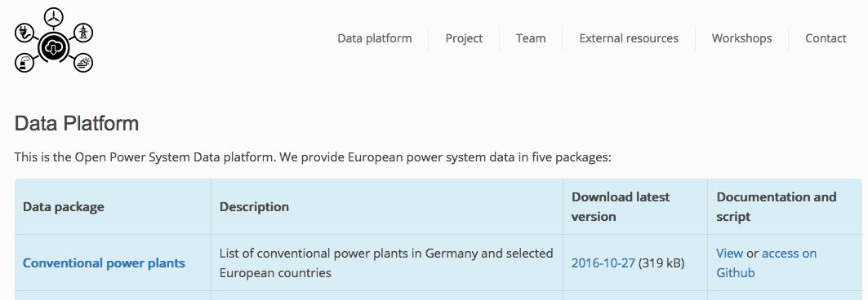The height and width of the screenshot is (300, 868).
Task: Click the View documentation link
Action: (730, 253)
